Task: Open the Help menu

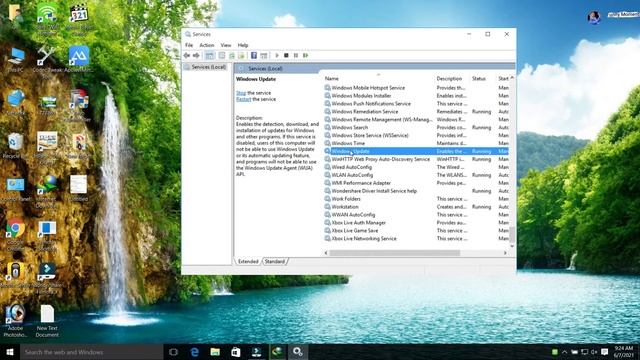Action: (243, 45)
